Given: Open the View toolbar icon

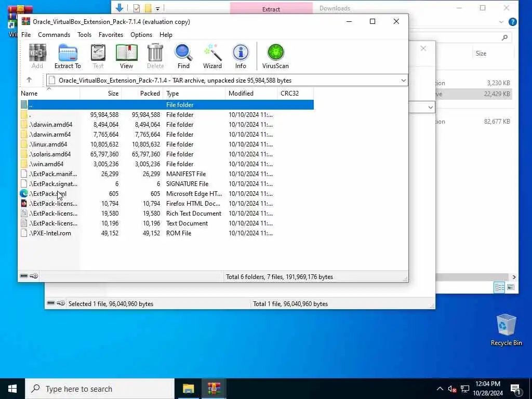Looking at the screenshot, I should (x=127, y=56).
